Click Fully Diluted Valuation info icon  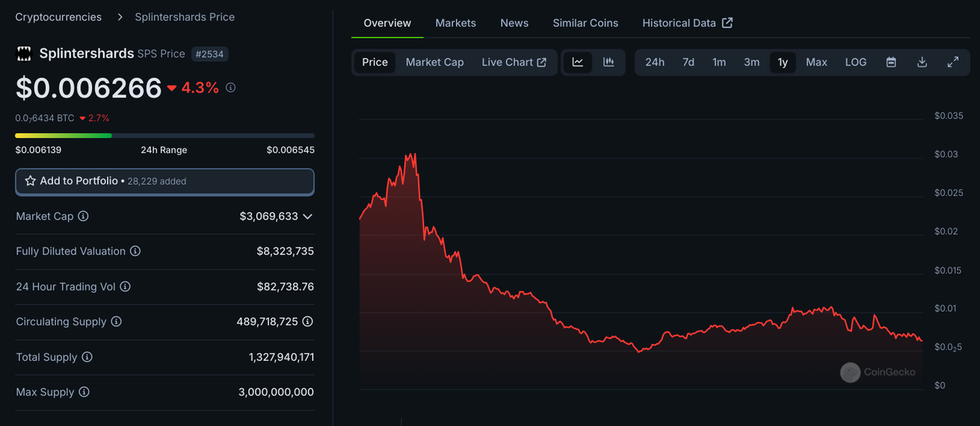click(x=135, y=251)
